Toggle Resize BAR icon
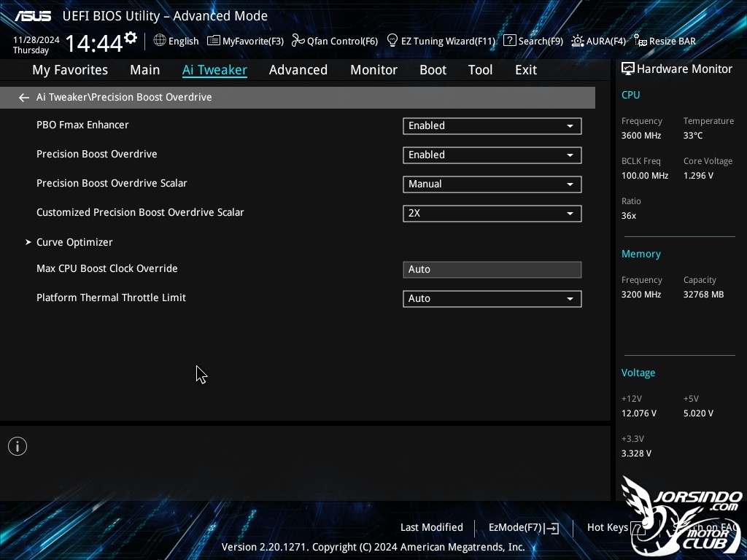The width and height of the screenshot is (747, 560). (x=640, y=41)
